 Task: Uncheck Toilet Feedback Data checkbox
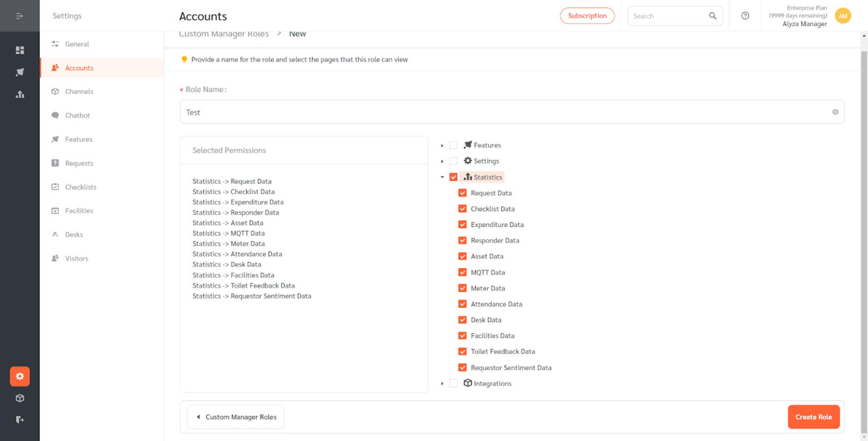tap(462, 351)
